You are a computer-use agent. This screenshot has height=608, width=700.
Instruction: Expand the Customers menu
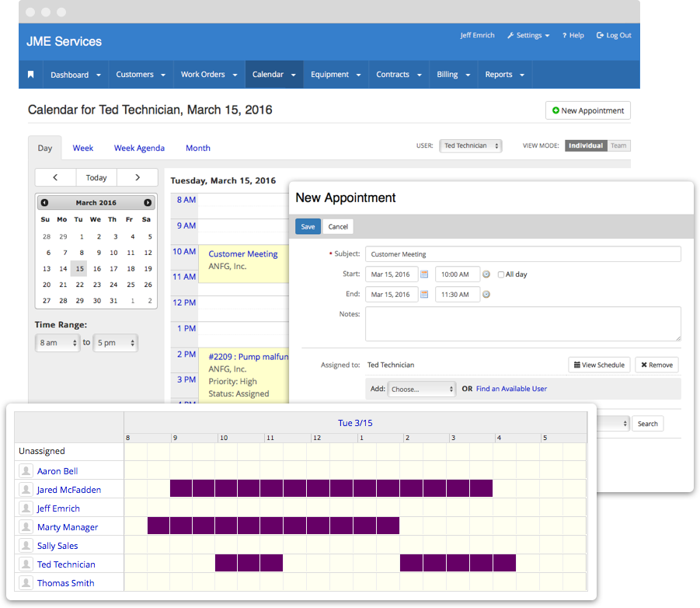point(141,75)
